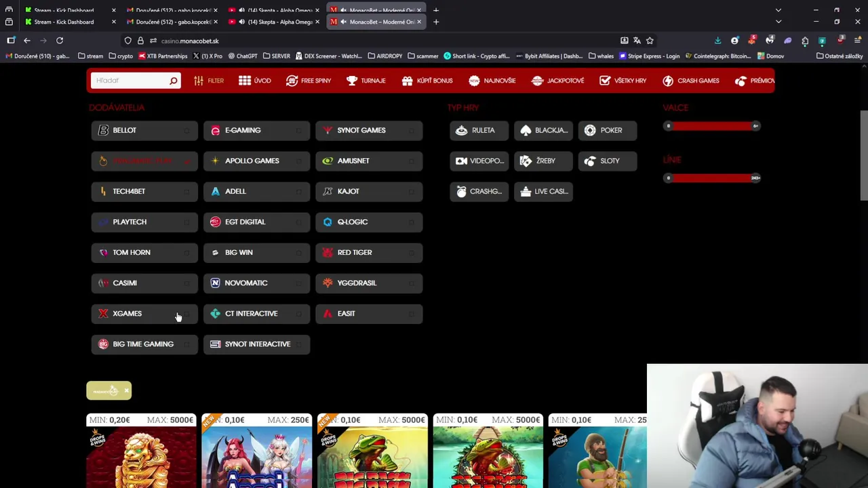
Task: Click the VALCE slider left handle
Action: [x=668, y=126]
